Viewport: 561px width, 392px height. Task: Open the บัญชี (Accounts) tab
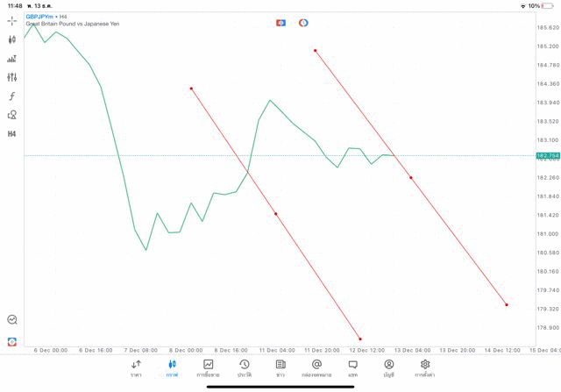[388, 367]
